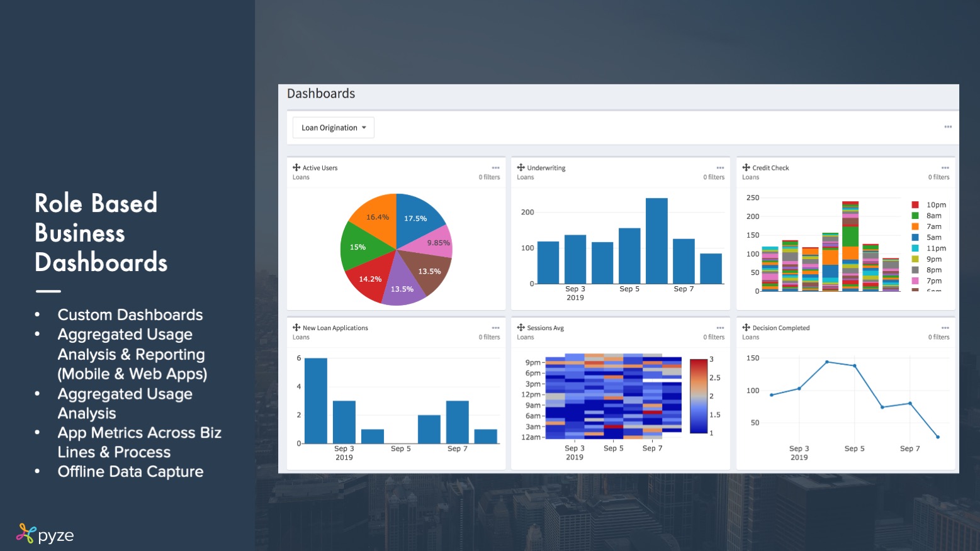Toggle the 8am series in Credit Check legend

(929, 216)
